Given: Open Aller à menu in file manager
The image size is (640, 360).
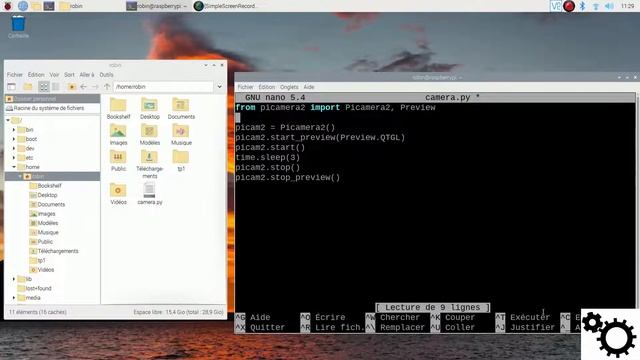Looking at the screenshot, I should pos(87,75).
